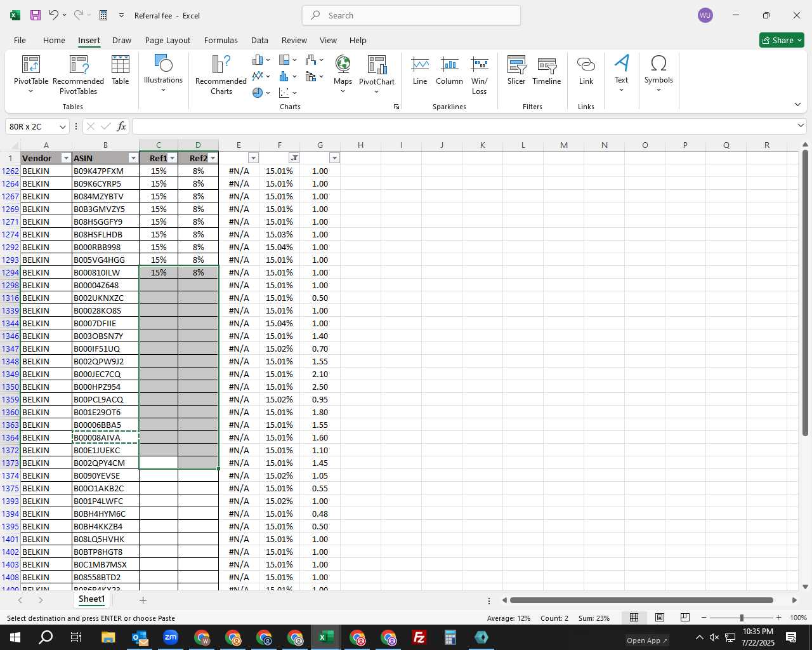812x650 pixels.
Task: Insert a statistic chart
Action: pyautogui.click(x=287, y=76)
